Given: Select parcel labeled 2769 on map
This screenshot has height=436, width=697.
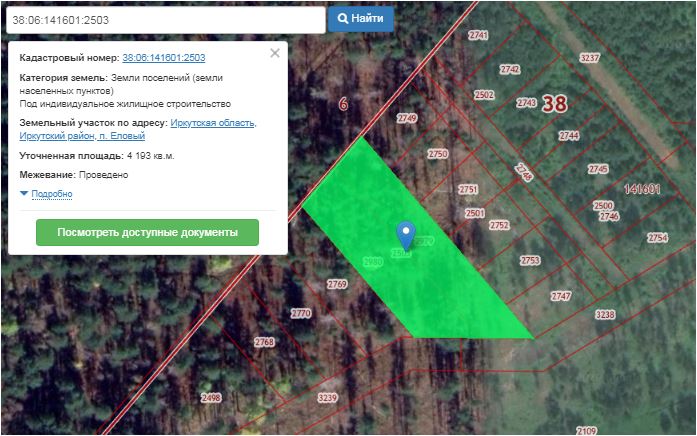Looking at the screenshot, I should 337,285.
